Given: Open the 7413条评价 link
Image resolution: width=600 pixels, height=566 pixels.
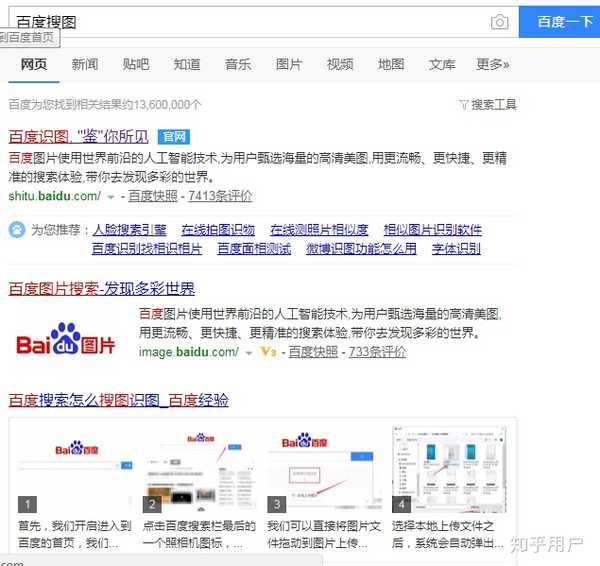Looking at the screenshot, I should pyautogui.click(x=220, y=196).
